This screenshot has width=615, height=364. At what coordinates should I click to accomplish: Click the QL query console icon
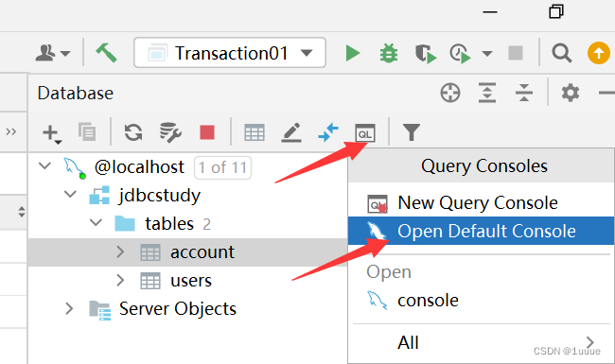pyautogui.click(x=365, y=133)
